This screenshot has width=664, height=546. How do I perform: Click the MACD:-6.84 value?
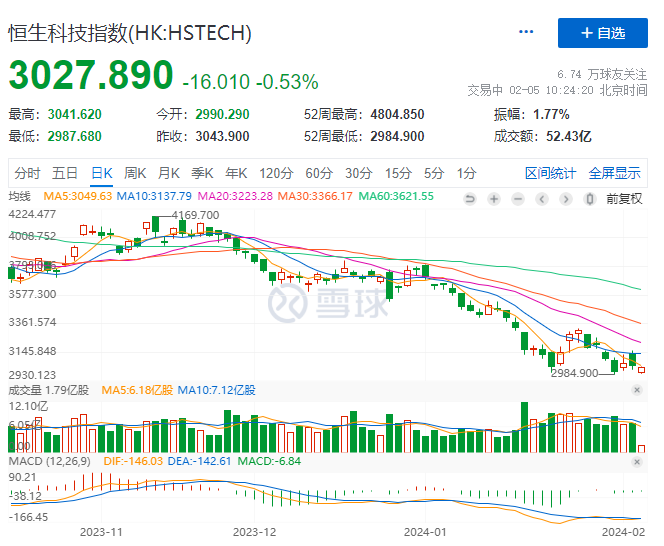coord(269,461)
